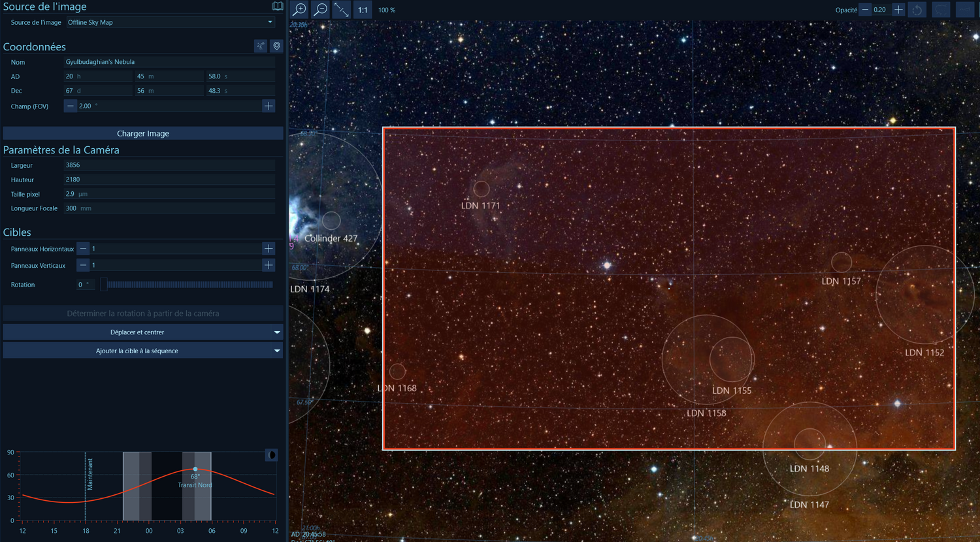Decrease the Opacité value with minus

tap(866, 10)
